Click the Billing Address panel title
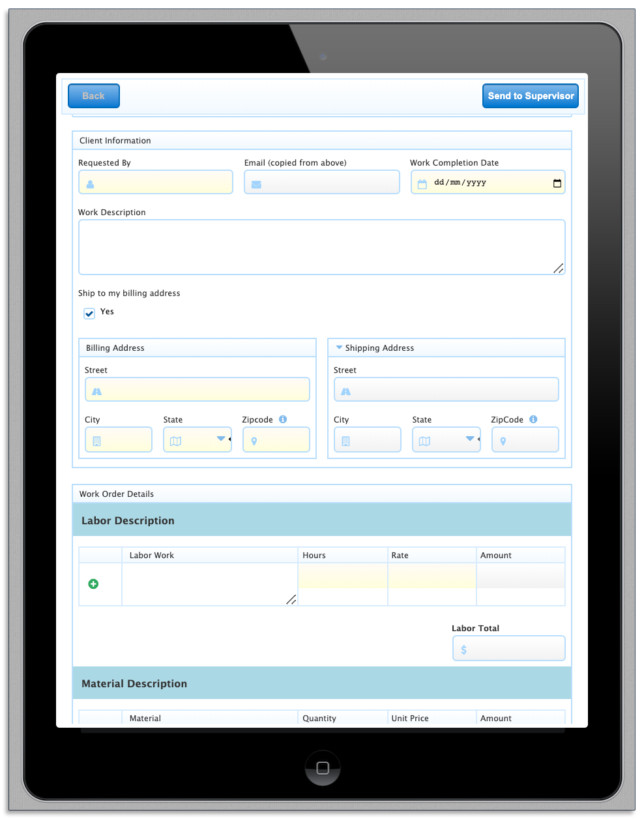Viewport: 644px width, 819px height. [115, 348]
